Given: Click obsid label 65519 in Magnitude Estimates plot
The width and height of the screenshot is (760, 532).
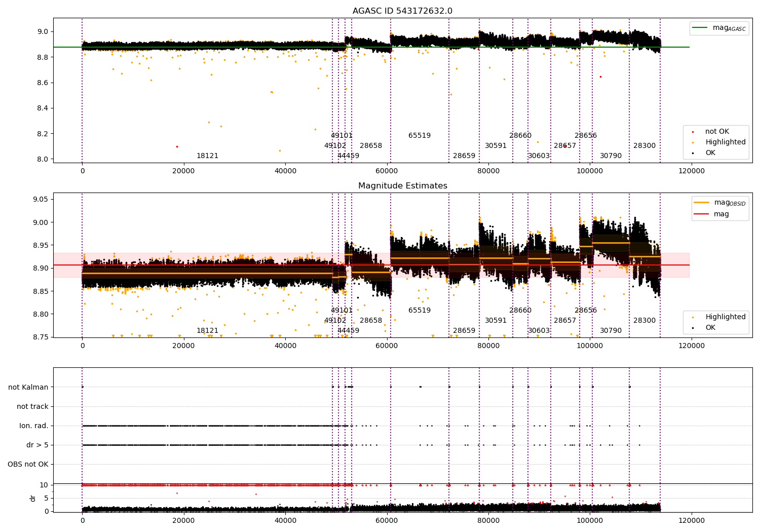Looking at the screenshot, I should click(420, 311).
